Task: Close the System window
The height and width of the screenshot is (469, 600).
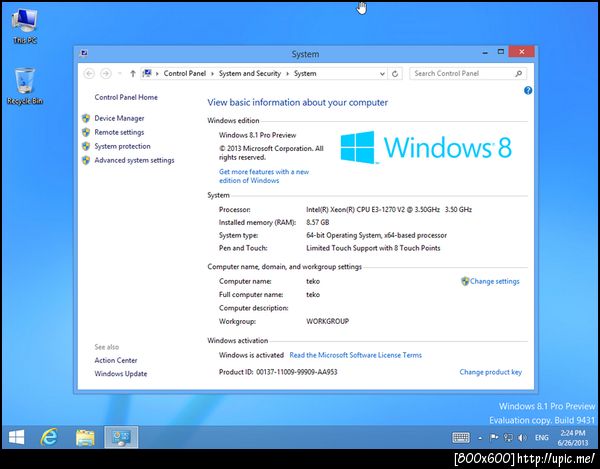Action: [521, 52]
